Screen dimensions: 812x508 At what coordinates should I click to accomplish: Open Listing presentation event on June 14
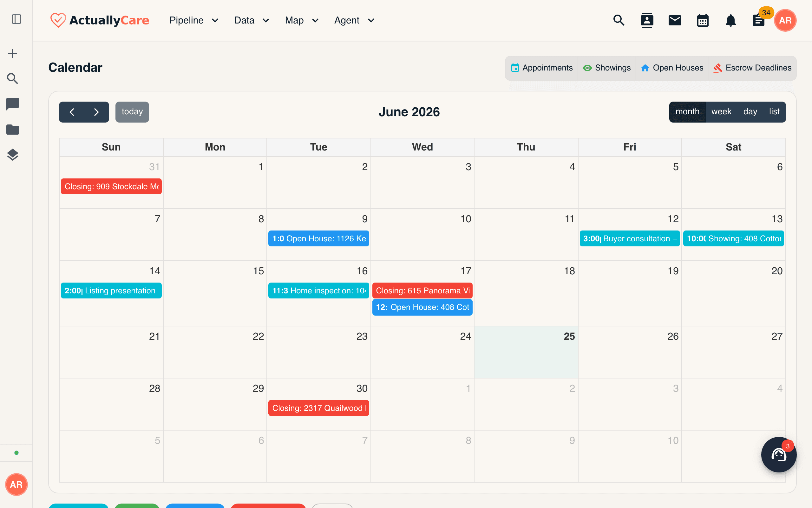[111, 291]
